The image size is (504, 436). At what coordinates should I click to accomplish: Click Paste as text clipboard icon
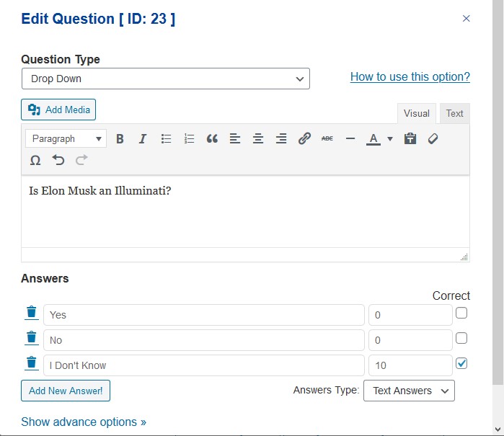pos(410,139)
